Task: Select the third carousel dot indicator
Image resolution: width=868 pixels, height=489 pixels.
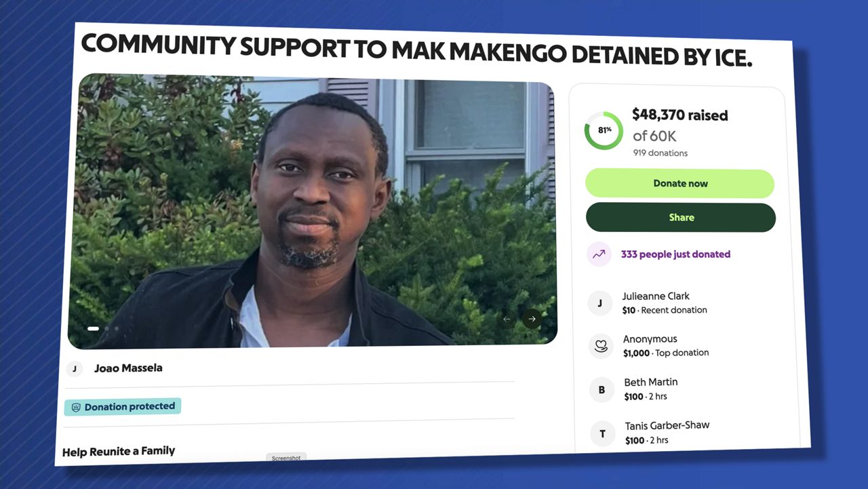Action: [x=116, y=328]
